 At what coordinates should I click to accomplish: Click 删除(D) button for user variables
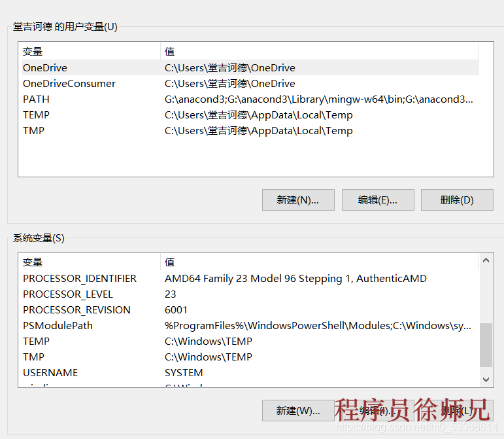[x=457, y=200]
